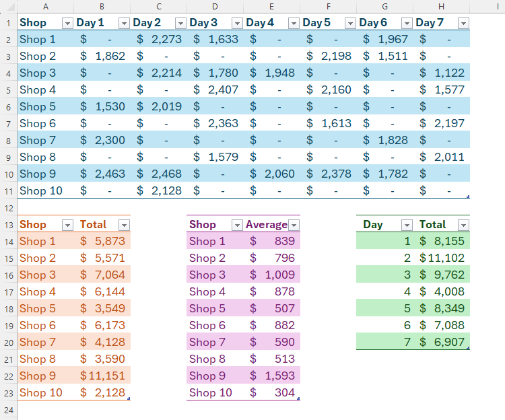Open the Day 5 filter dropdown
Viewport: 505px width, 420px height.
(x=350, y=23)
